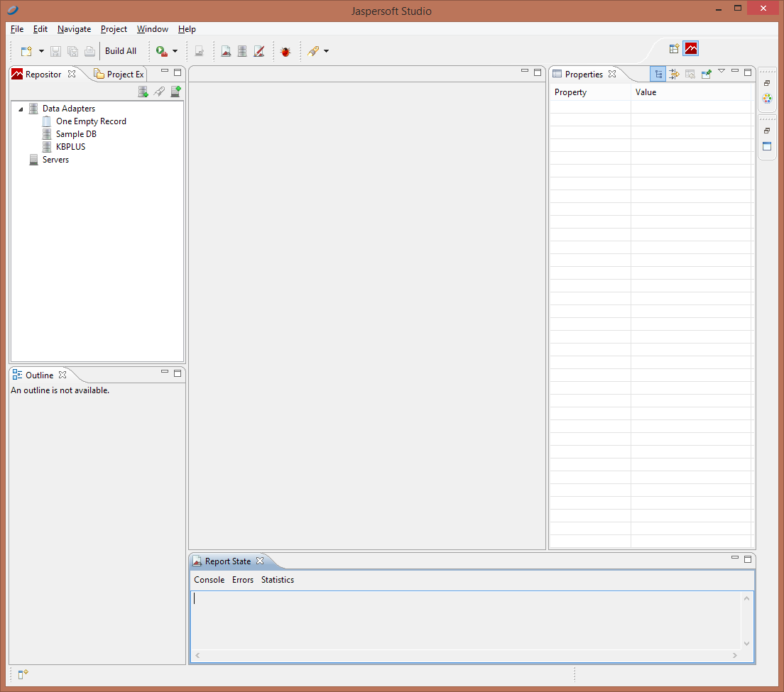Click the Open Perspective icon
The image size is (784, 692).
point(674,48)
